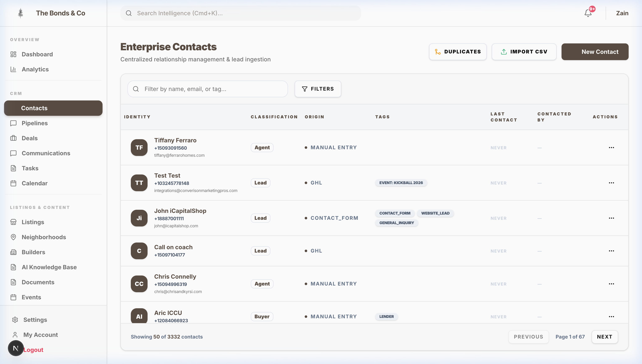The width and height of the screenshot is (642, 364).
Task: Click The Bonds & Co tree logo
Action: click(x=20, y=13)
